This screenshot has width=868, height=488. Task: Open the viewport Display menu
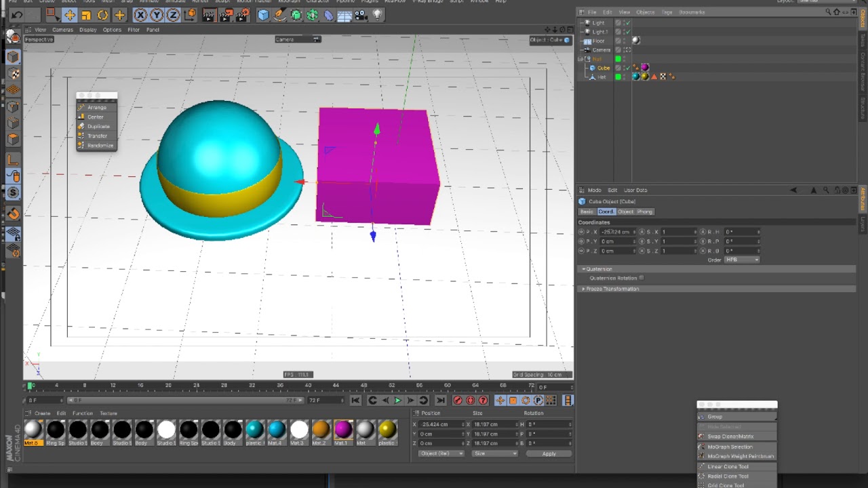pos(88,30)
